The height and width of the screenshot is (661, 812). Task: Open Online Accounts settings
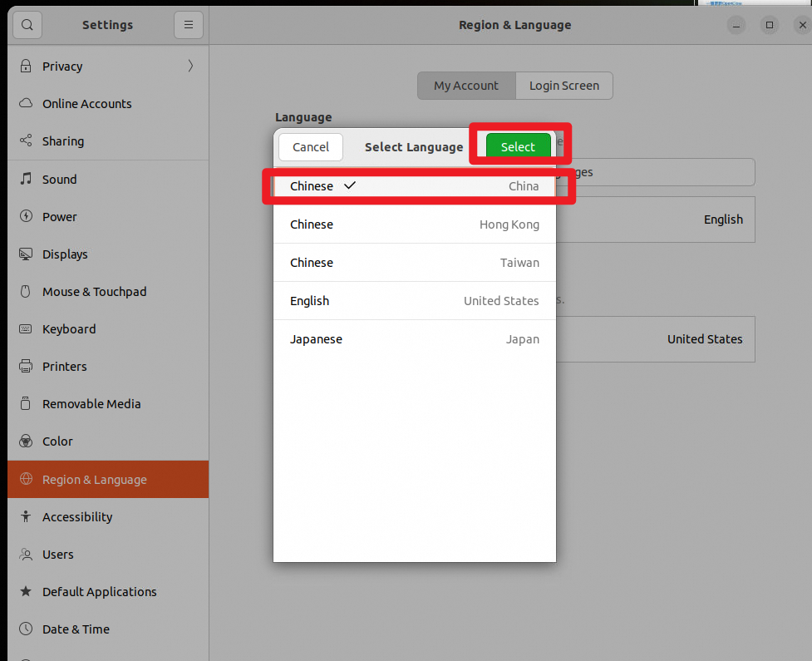[x=108, y=104]
